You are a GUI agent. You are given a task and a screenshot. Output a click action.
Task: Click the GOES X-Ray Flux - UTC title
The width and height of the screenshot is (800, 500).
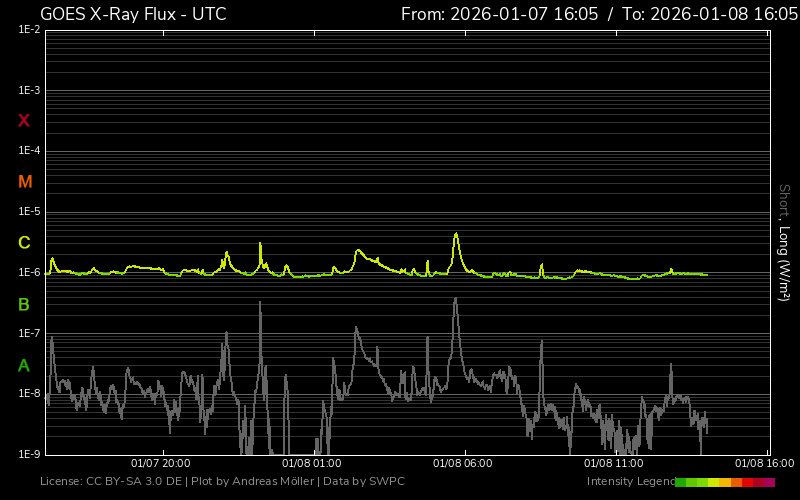point(133,14)
